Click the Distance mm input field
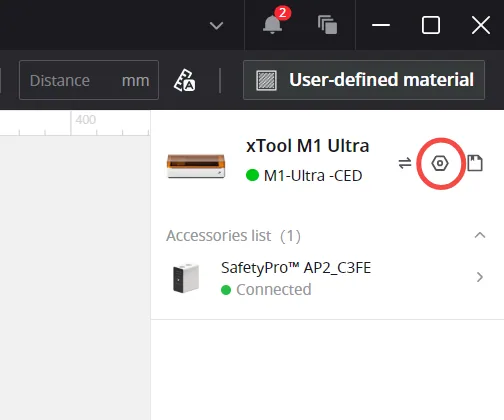The width and height of the screenshot is (504, 420). point(89,80)
